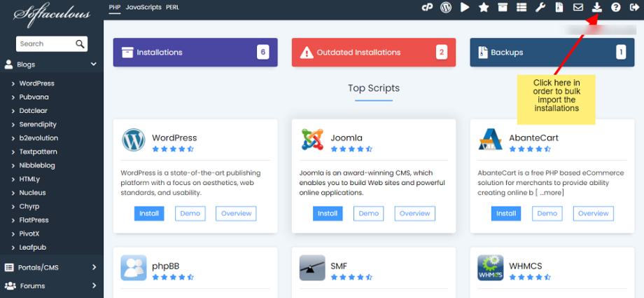
Task: Open the help question mark icon
Action: (616, 8)
